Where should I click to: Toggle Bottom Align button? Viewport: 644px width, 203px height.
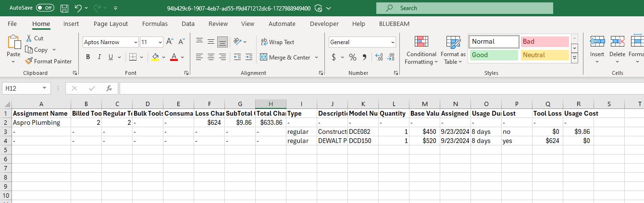click(223, 42)
